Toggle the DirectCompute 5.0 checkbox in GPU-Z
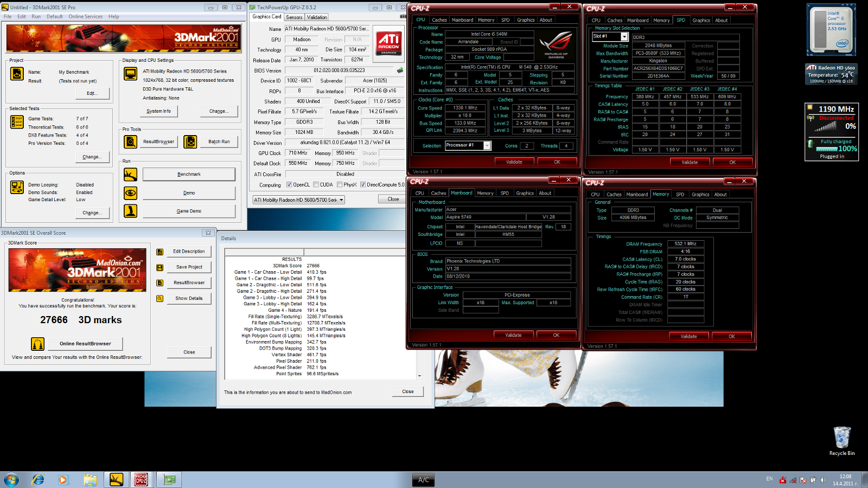The image size is (868, 488). (363, 185)
